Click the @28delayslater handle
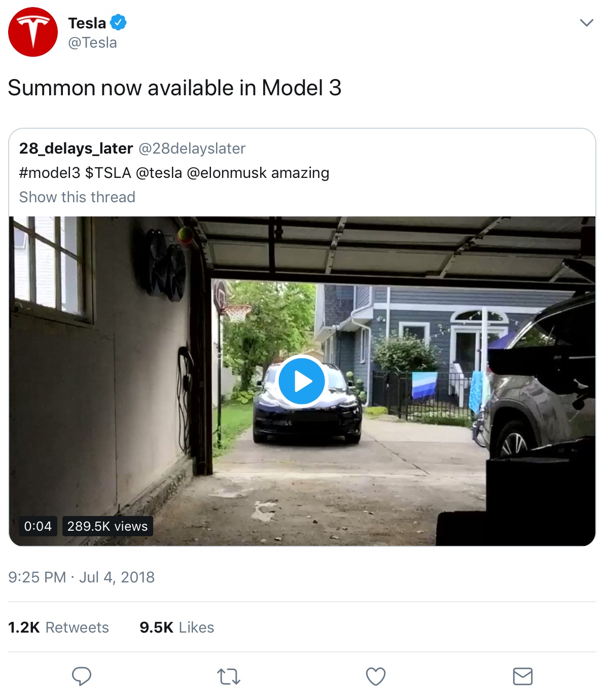The height and width of the screenshot is (700, 605). click(x=192, y=149)
